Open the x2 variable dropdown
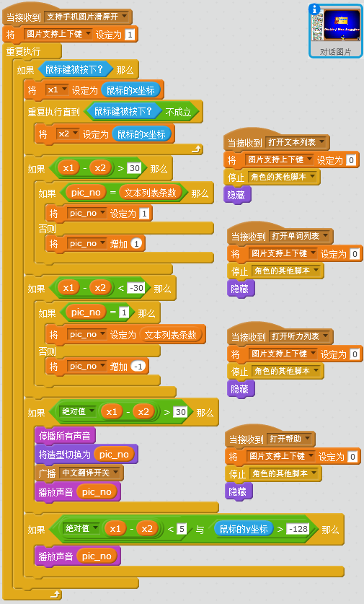The image size is (364, 604). (x=68, y=134)
